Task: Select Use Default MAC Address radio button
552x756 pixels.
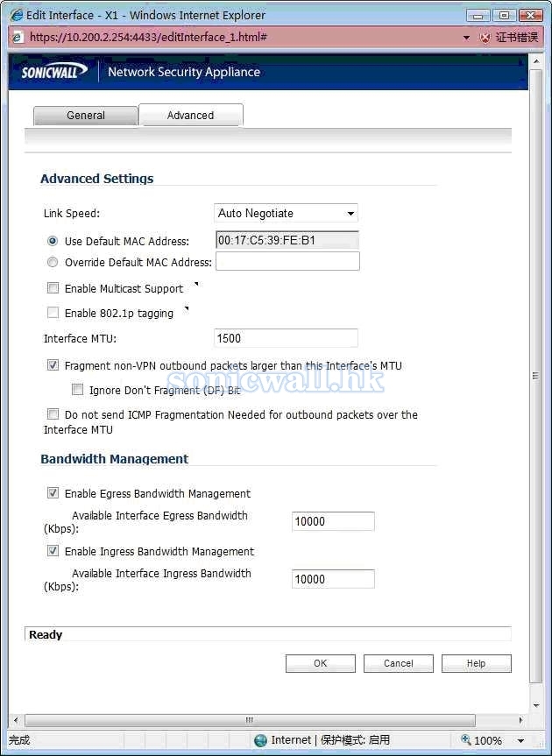Action: 53,241
